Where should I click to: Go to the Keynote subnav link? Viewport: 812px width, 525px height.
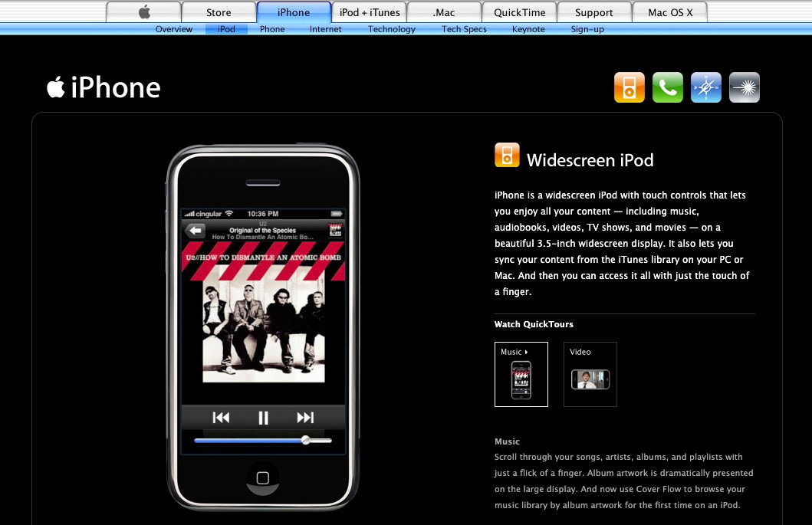528,29
